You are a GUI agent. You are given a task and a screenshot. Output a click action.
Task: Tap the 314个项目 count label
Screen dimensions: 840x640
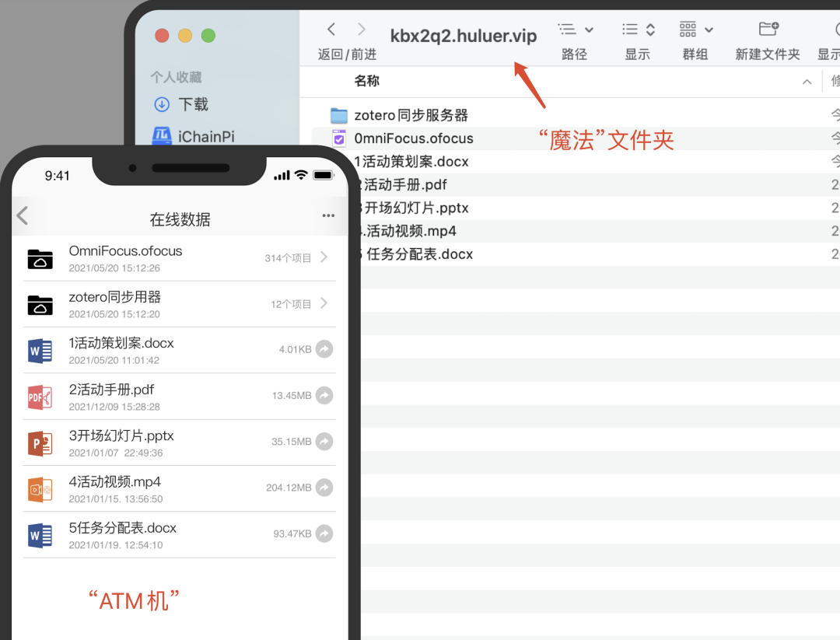click(288, 258)
